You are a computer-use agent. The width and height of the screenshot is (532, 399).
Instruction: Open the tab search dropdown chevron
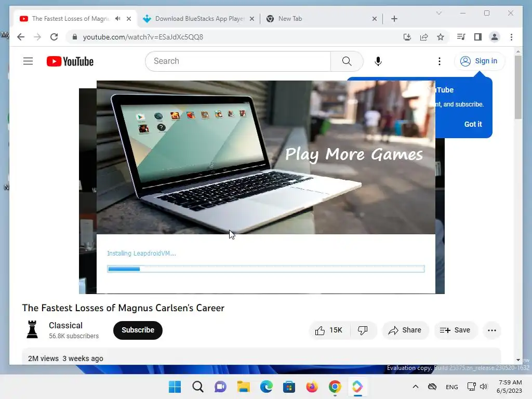click(x=438, y=13)
